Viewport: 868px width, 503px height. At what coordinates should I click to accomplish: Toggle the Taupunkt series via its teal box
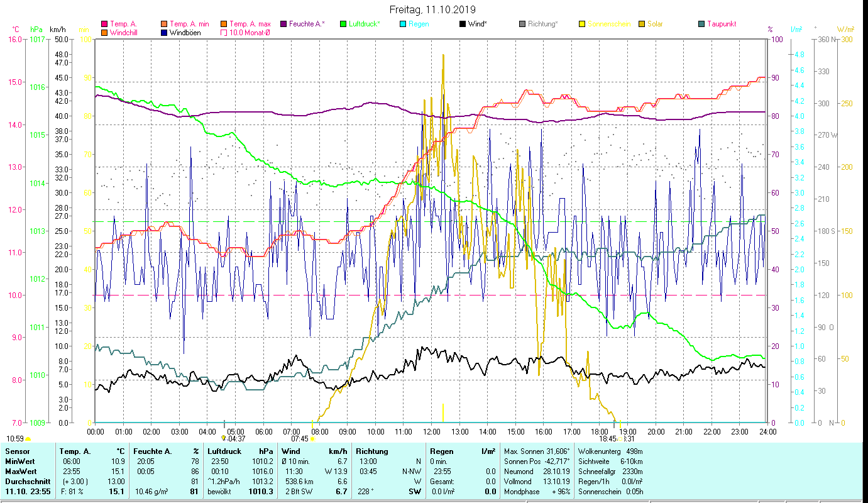pos(701,24)
